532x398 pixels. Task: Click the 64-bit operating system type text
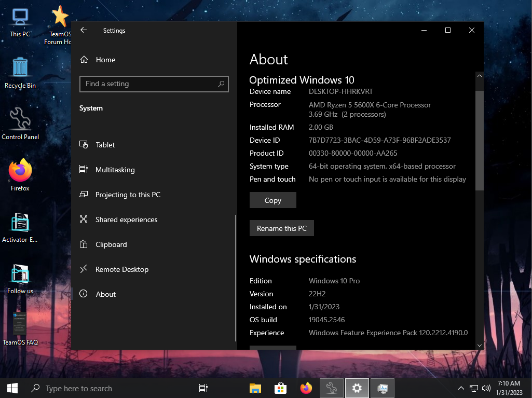(382, 166)
